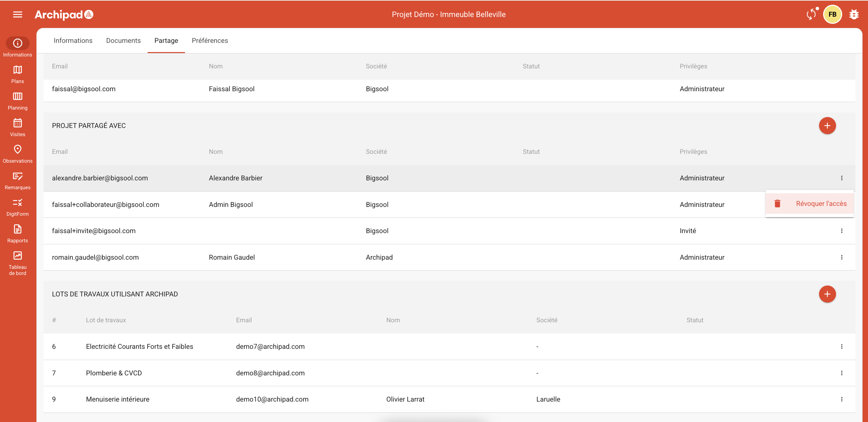Add a new lot de travaux
The height and width of the screenshot is (422, 868).
[x=827, y=294]
